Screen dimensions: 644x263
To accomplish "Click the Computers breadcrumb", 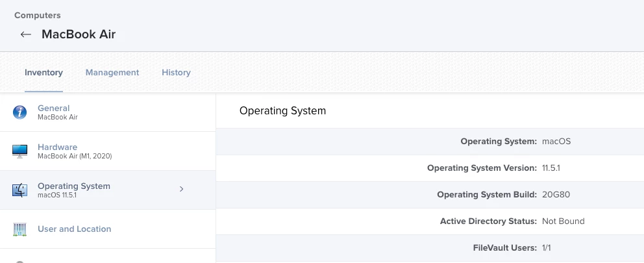I will [38, 16].
